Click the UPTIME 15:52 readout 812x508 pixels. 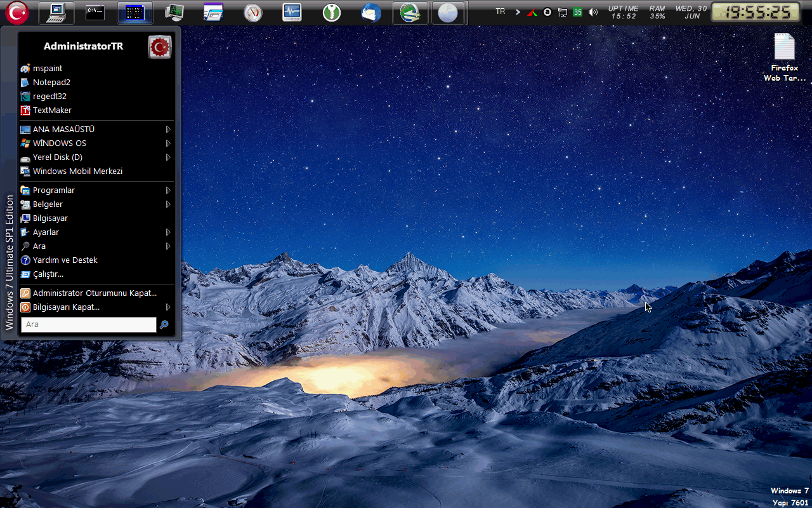point(624,12)
